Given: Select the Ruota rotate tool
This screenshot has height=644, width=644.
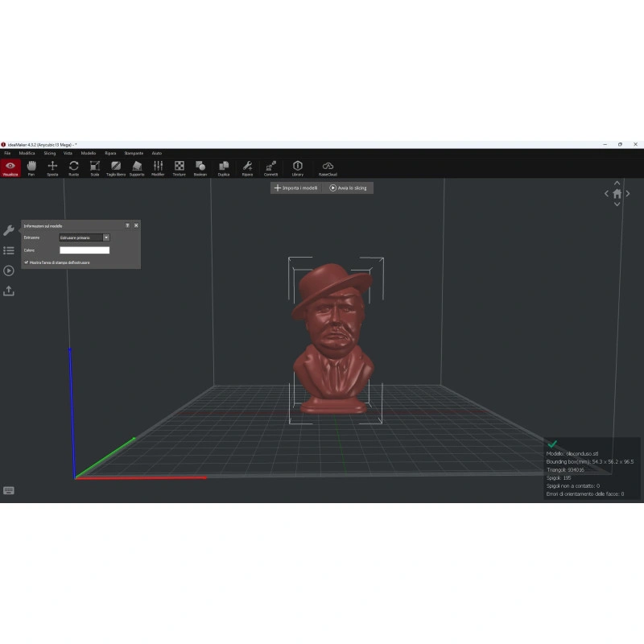Looking at the screenshot, I should (73, 168).
